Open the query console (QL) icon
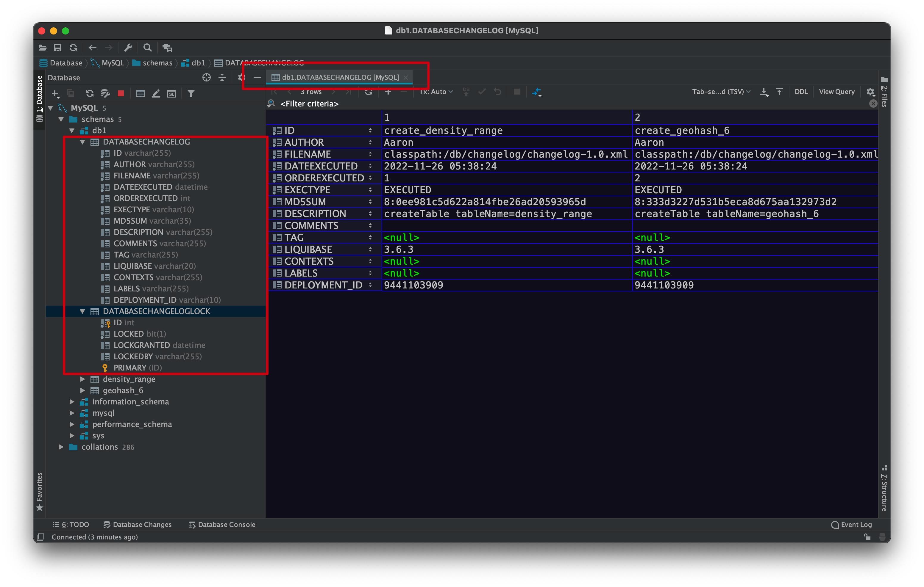Screen dimensions: 924x587 click(x=171, y=94)
